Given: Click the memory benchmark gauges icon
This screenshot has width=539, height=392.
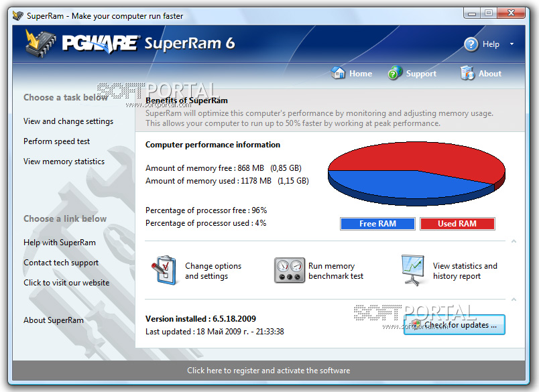Looking at the screenshot, I should pos(290,271).
